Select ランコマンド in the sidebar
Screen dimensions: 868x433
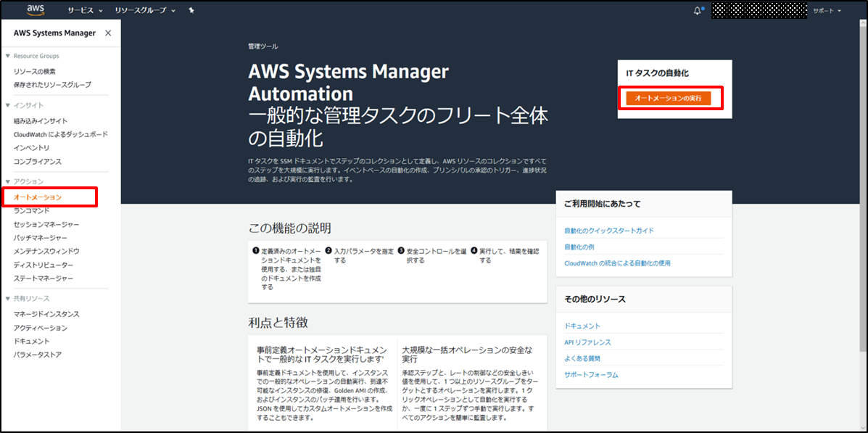(31, 210)
